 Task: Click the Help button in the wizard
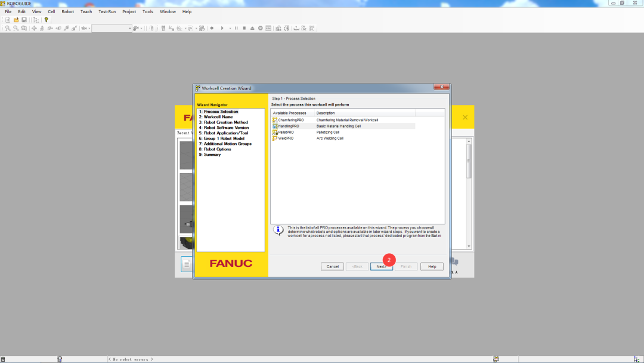432,266
